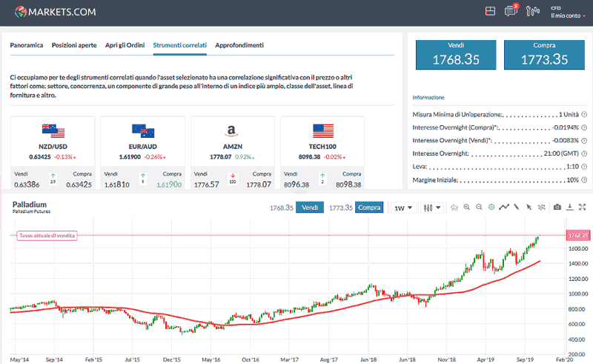Switch to the Panoramica tab
Screen dimensions: 593x364
27,45
